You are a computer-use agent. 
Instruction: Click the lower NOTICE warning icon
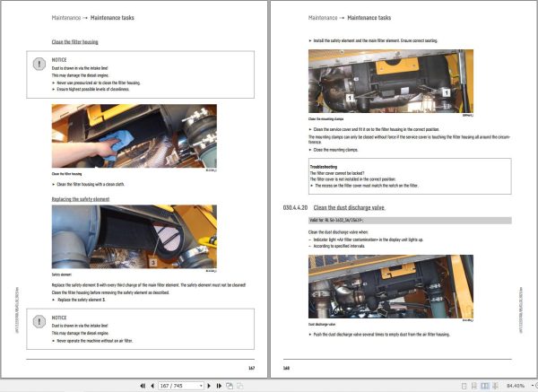pos(39,322)
